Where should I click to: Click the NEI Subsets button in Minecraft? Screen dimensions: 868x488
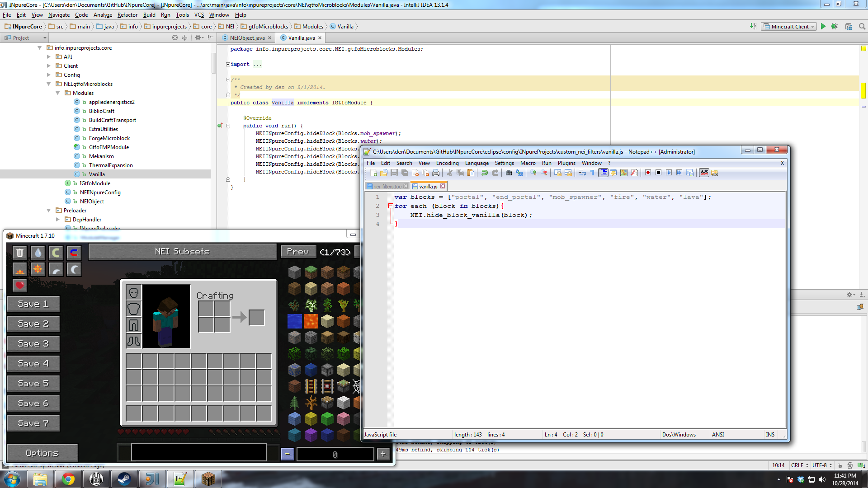[x=183, y=251]
